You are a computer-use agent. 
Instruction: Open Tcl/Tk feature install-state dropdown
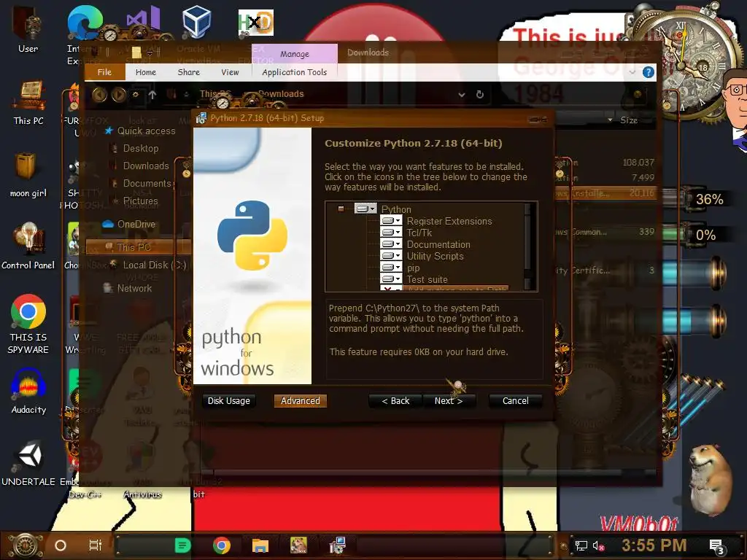[x=391, y=233]
